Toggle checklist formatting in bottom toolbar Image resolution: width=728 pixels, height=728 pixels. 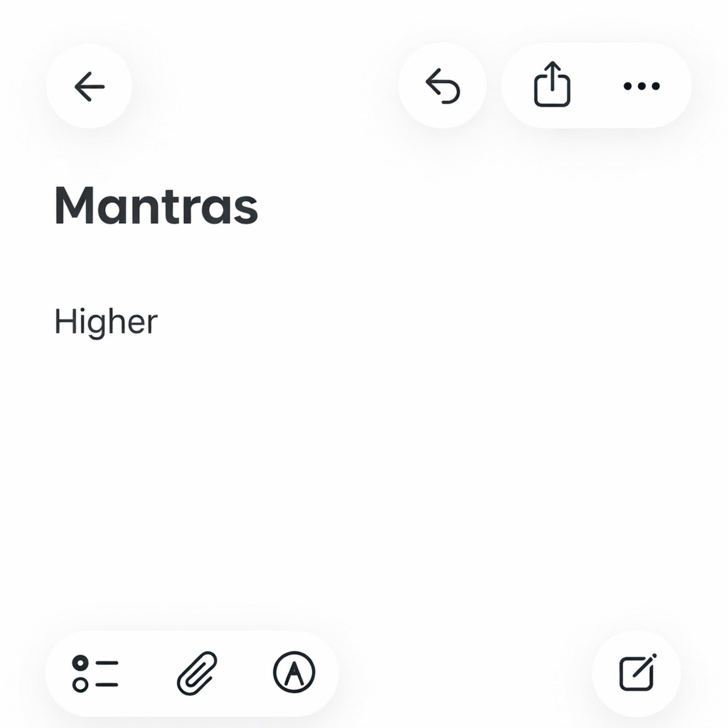(95, 674)
